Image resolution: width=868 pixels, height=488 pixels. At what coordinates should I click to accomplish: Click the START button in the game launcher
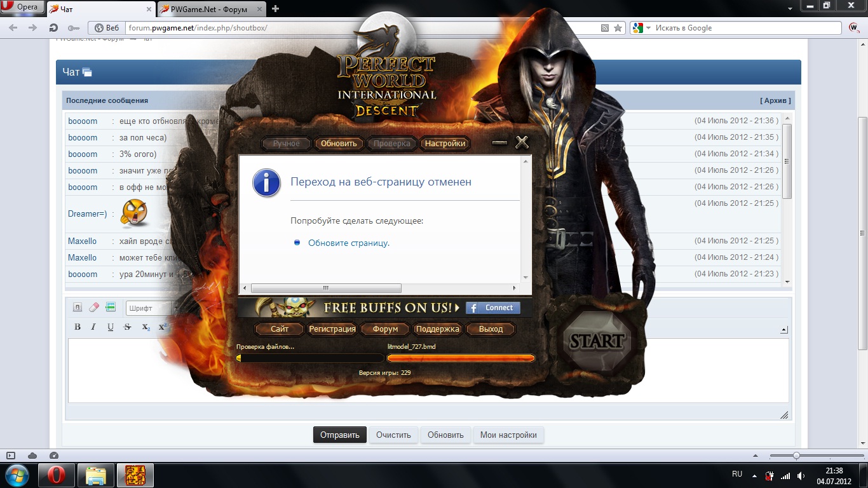pos(596,341)
